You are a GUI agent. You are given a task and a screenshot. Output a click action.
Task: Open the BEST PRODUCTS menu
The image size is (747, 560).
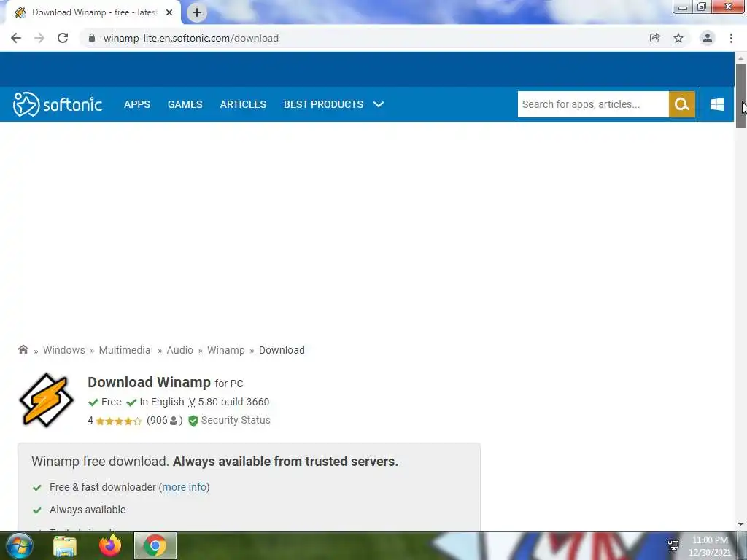point(323,104)
